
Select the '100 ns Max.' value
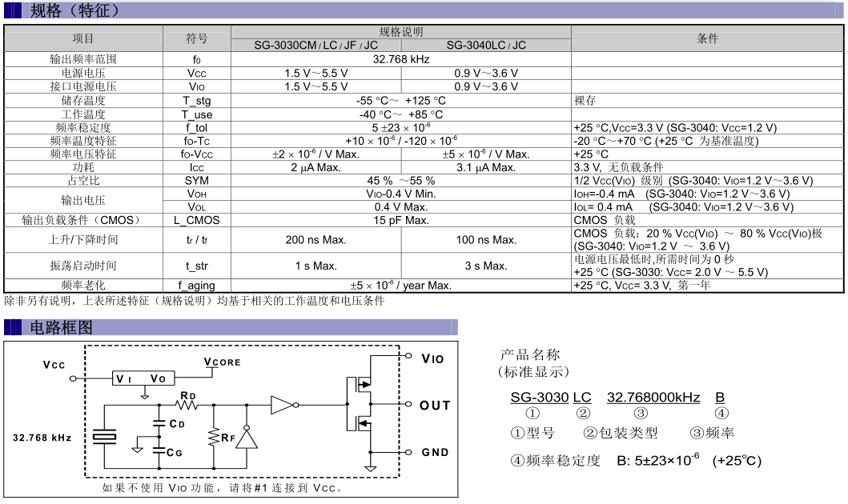pos(486,240)
